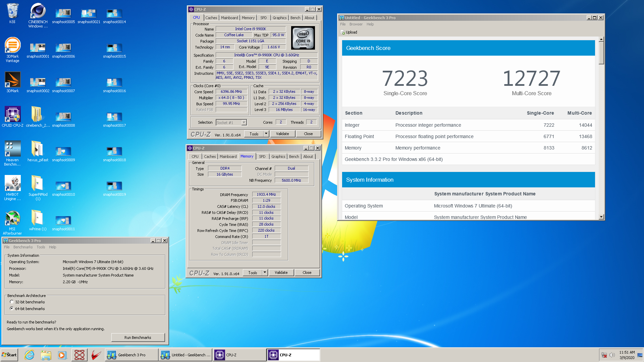The image size is (644, 362).
Task: Open 3DMark desktop shortcut
Action: tap(12, 82)
